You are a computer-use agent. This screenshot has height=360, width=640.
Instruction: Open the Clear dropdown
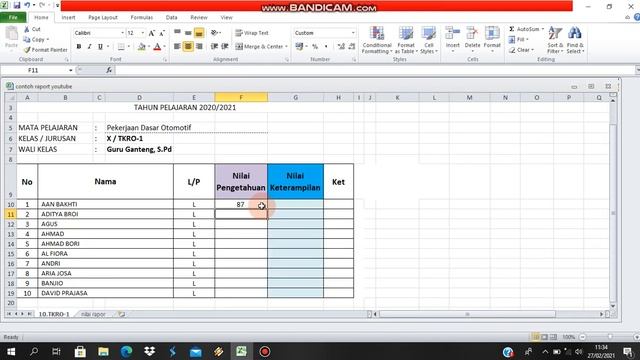(521, 50)
